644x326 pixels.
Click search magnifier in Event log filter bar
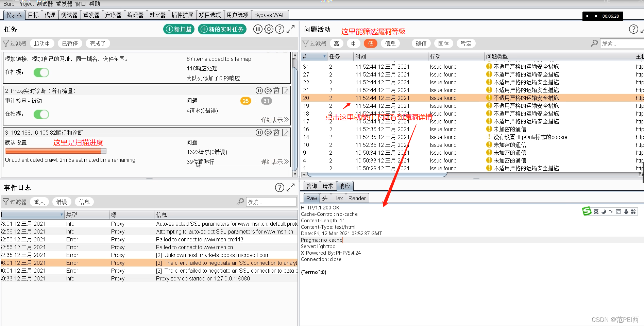pyautogui.click(x=240, y=202)
